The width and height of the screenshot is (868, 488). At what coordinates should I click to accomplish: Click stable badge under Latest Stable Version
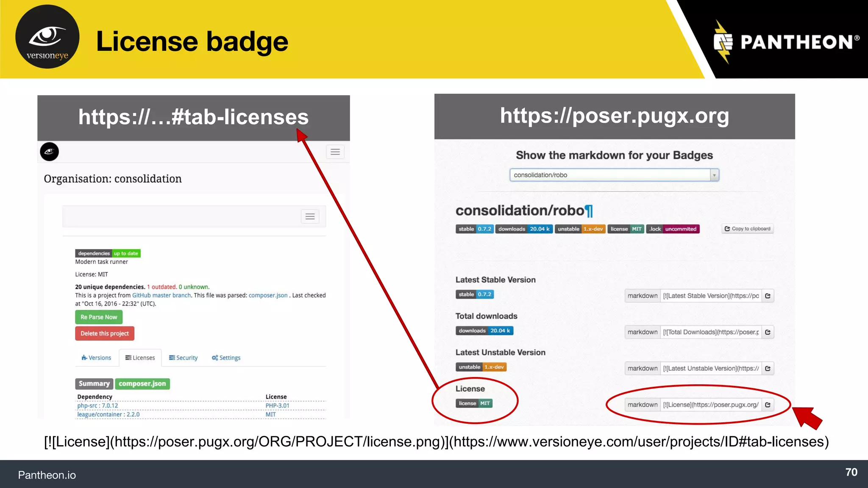tap(475, 294)
